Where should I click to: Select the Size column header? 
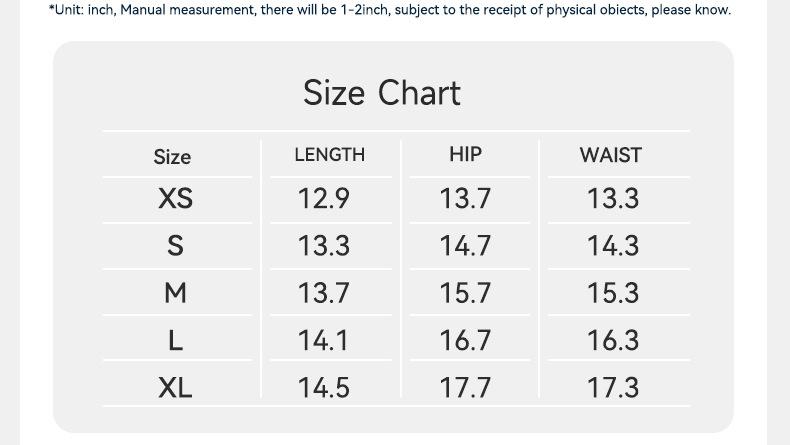(x=172, y=157)
